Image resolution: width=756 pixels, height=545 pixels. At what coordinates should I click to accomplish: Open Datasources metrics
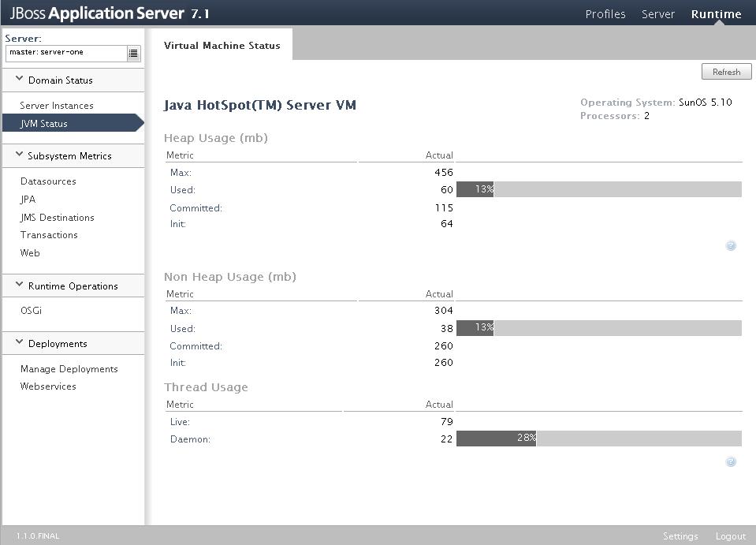[x=48, y=181]
